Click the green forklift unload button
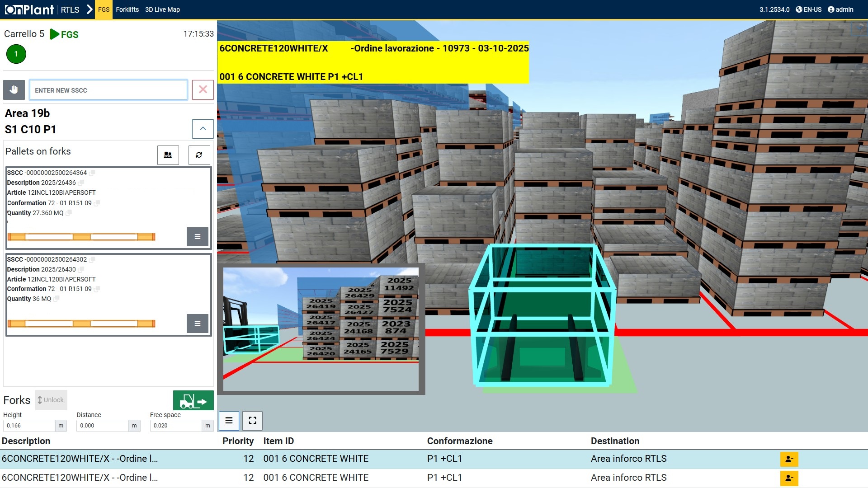 (193, 400)
